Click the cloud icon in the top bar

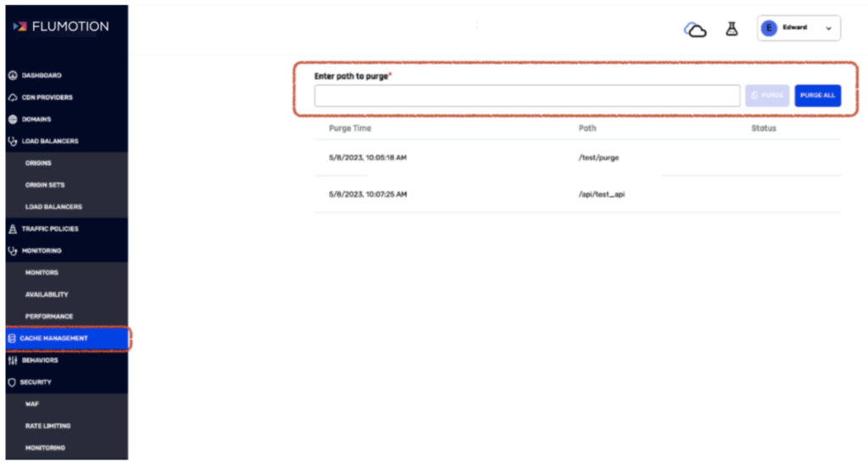695,30
